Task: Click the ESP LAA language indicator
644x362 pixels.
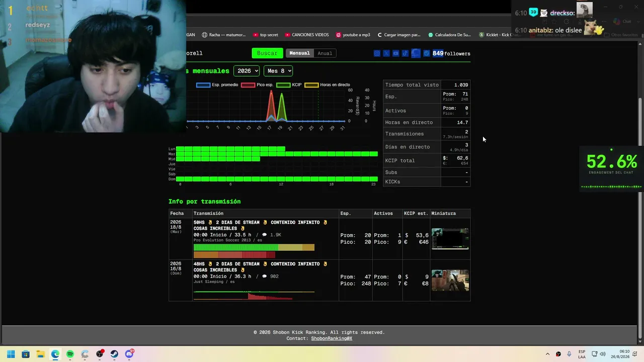Action: [582, 354]
